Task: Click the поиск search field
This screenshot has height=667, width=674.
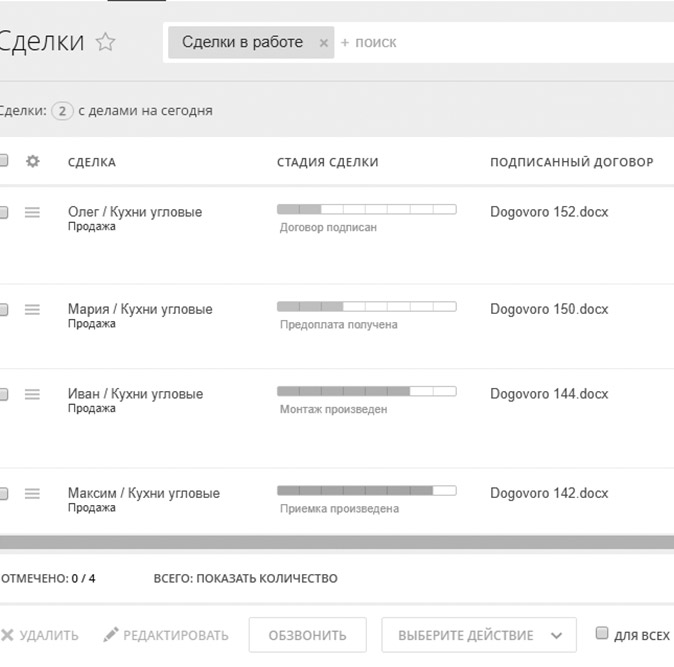Action: pyautogui.click(x=500, y=43)
